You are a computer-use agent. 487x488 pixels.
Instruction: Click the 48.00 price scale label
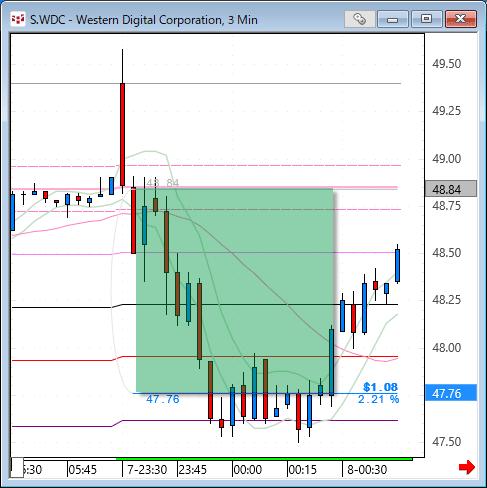click(x=446, y=347)
